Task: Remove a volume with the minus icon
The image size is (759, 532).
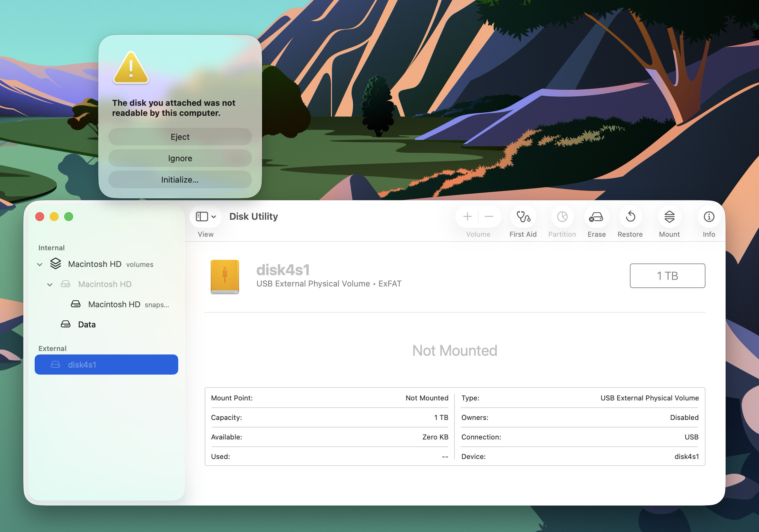Action: click(488, 217)
